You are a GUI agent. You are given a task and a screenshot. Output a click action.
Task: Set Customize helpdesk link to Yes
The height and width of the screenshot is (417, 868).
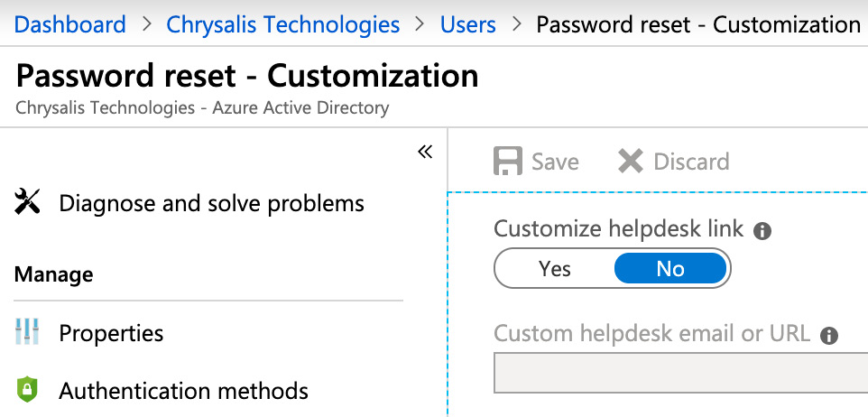coord(555,269)
